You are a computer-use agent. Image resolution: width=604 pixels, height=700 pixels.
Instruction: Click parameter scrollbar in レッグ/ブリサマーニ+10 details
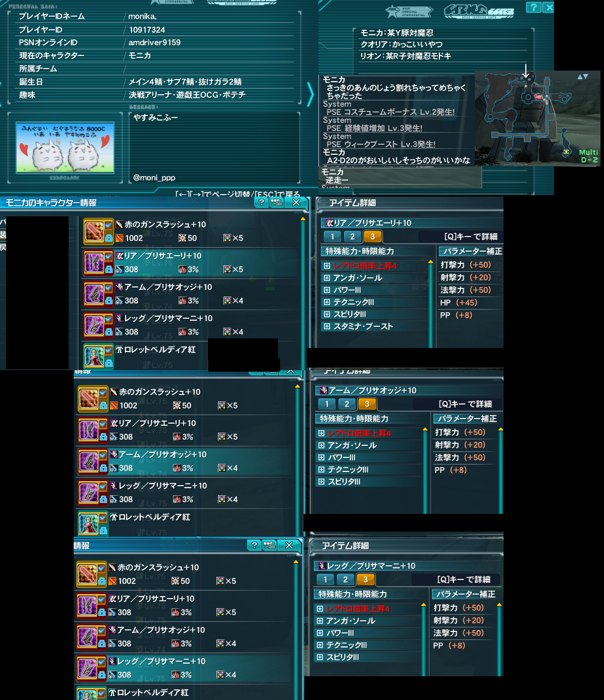tap(499, 639)
